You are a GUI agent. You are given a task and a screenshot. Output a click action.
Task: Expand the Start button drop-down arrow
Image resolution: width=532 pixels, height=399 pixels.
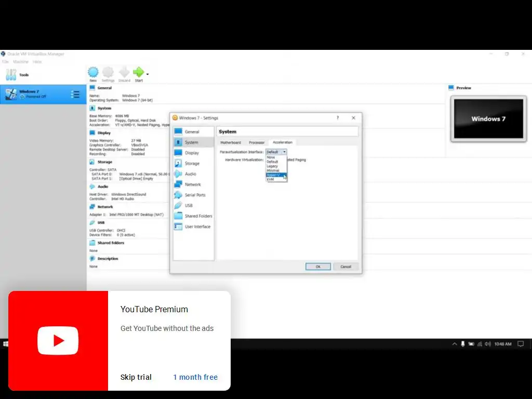147,74
